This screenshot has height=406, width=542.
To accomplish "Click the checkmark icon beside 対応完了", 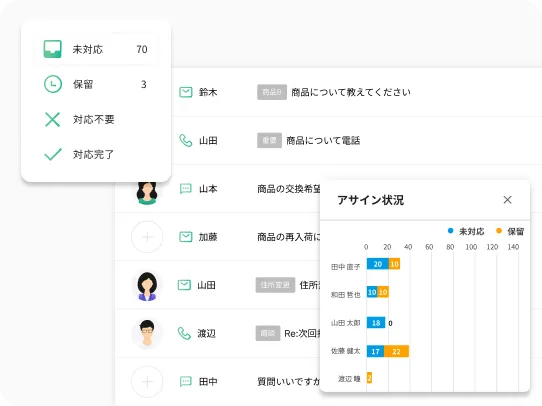I will (53, 154).
